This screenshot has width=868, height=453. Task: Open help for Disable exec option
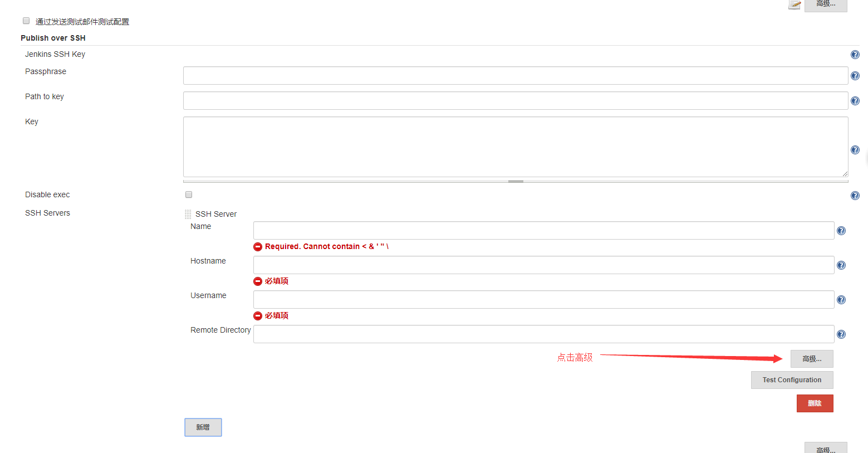point(855,195)
